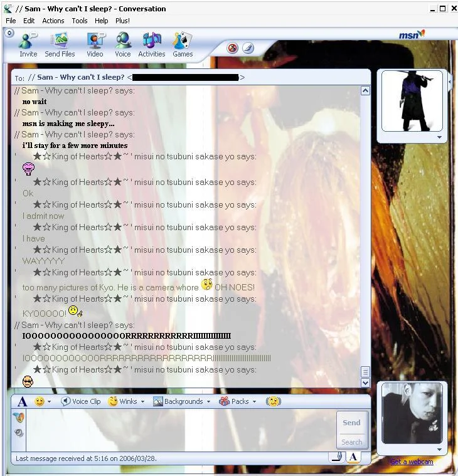The image size is (458, 476).
Task: Open dropdown under contact's display picture
Action: coord(439,137)
